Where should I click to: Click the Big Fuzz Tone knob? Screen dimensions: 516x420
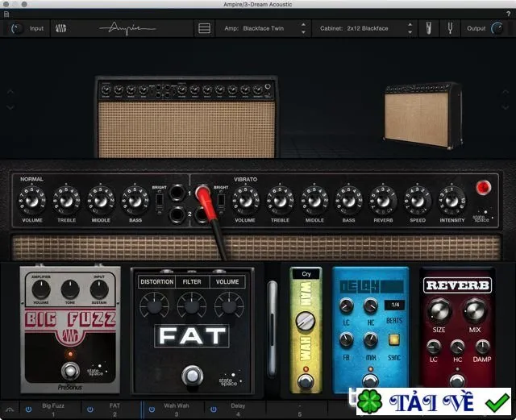(70, 289)
